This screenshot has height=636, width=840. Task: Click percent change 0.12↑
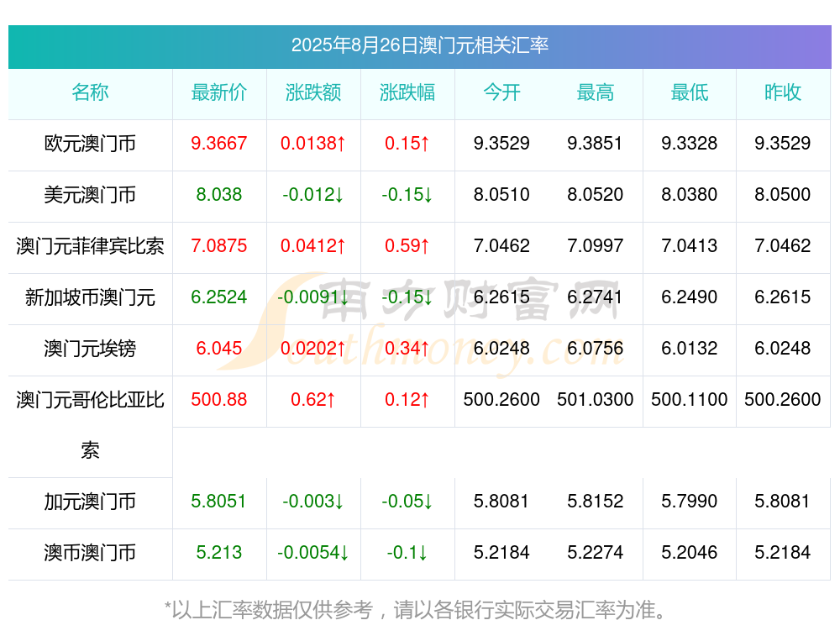(x=407, y=399)
